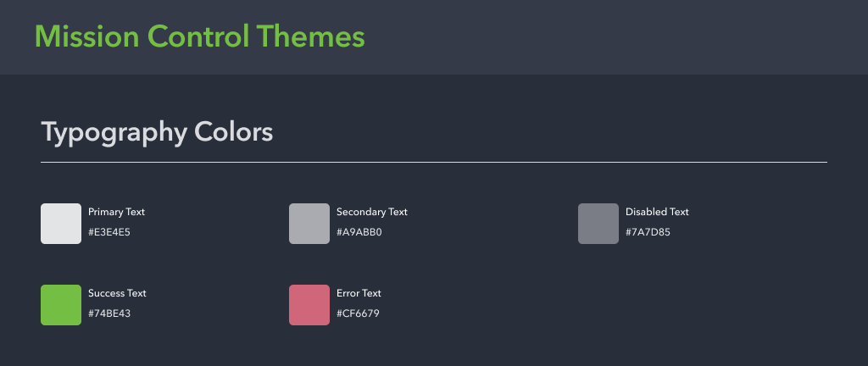The width and height of the screenshot is (868, 366).
Task: Click the divider line under Typography Colors
Action: point(433,161)
